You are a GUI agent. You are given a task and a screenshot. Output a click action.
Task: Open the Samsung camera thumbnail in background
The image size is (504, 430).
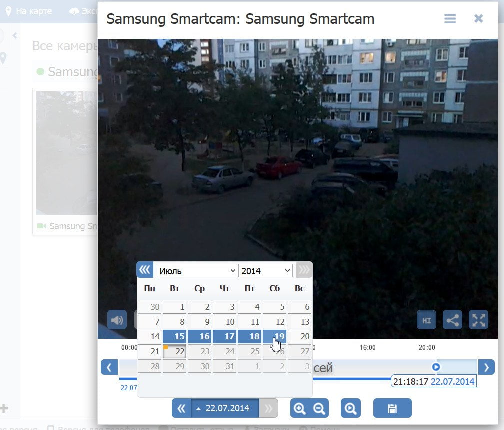(66, 153)
